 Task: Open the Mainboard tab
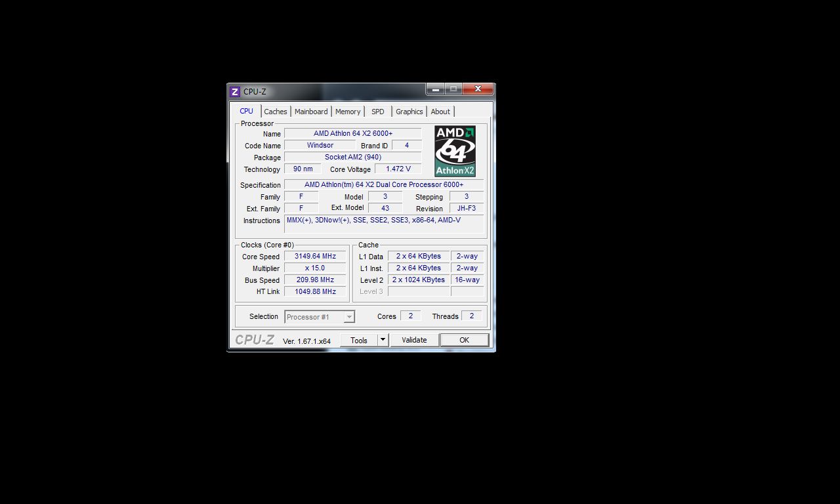[x=311, y=112]
